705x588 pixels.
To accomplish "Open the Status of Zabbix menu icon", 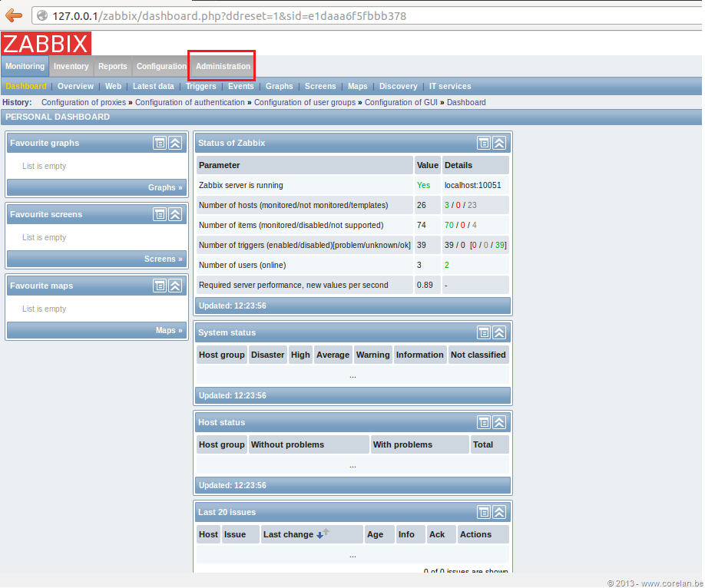I will (x=484, y=143).
